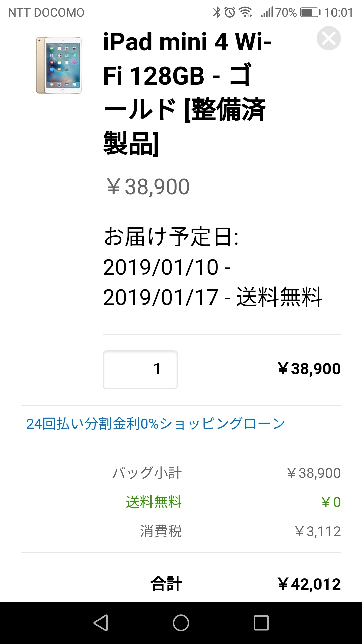Tap the NTT DOCOMO carrier label
Image resolution: width=362 pixels, height=644 pixels.
coord(46,13)
